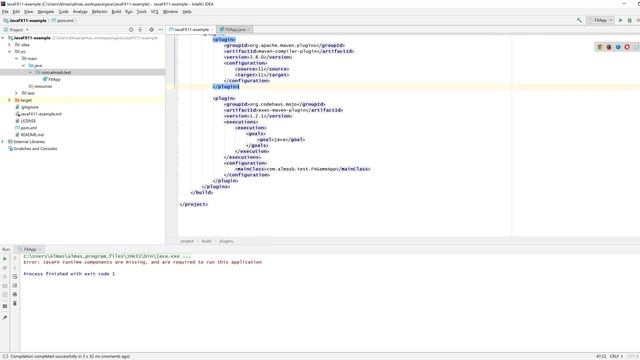Open the VCS menu
Viewport: 640px width, 360px height.
pos(155,12)
